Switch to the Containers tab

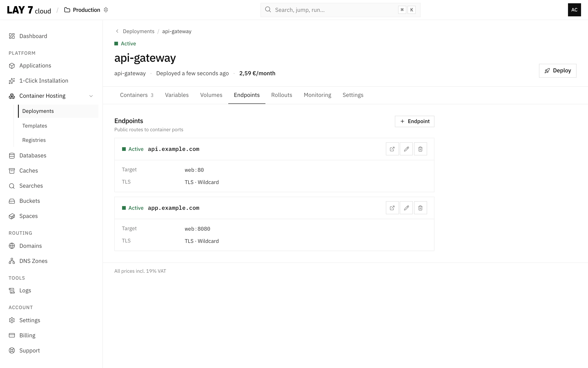(x=137, y=95)
